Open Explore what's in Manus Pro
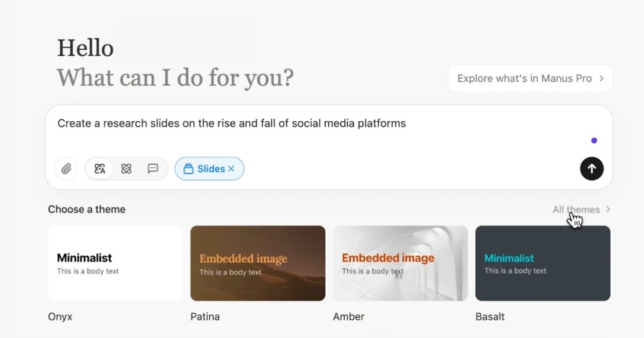Viewport: 644px width, 338px height. (x=530, y=79)
